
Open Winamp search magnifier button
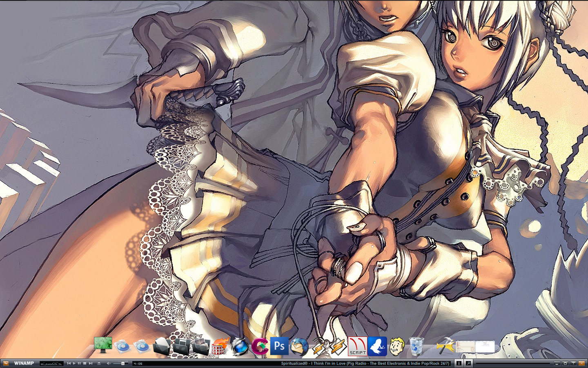[468, 363]
